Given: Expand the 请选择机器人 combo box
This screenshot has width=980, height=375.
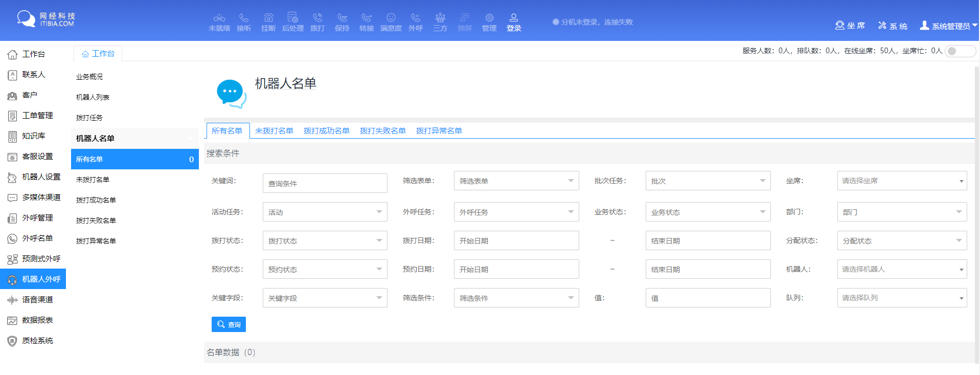Looking at the screenshot, I should [901, 269].
